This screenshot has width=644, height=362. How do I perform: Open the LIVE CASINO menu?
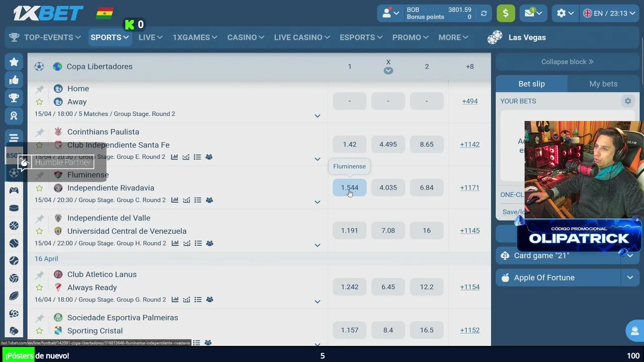tap(302, 37)
